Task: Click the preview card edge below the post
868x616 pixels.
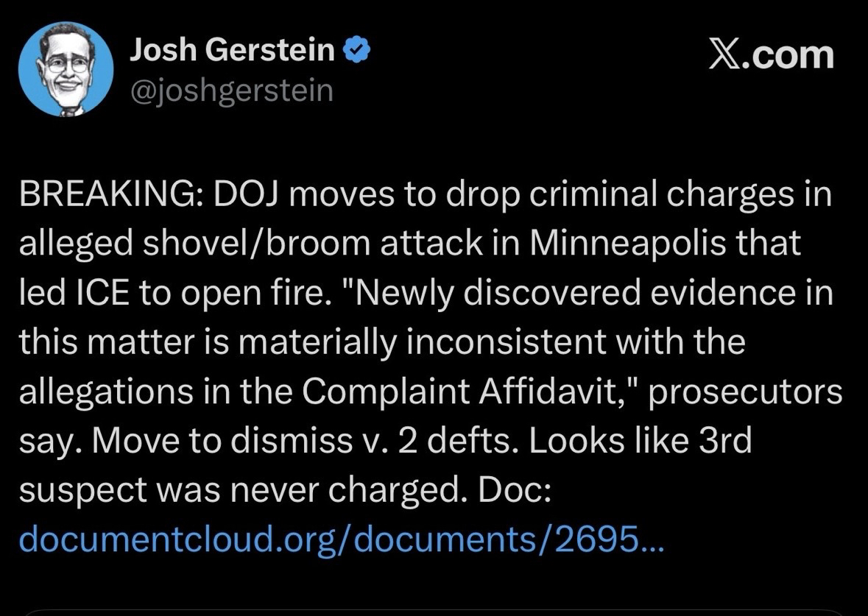Action: pyautogui.click(x=434, y=611)
